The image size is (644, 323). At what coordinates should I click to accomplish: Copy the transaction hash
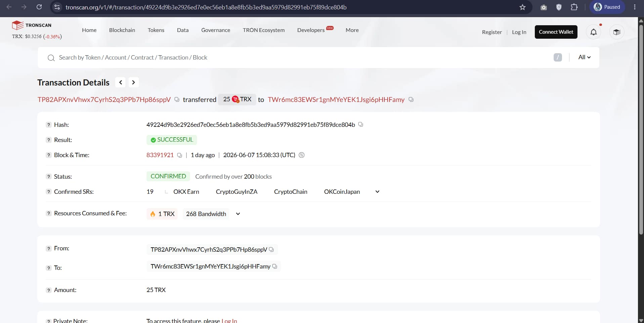[360, 124]
